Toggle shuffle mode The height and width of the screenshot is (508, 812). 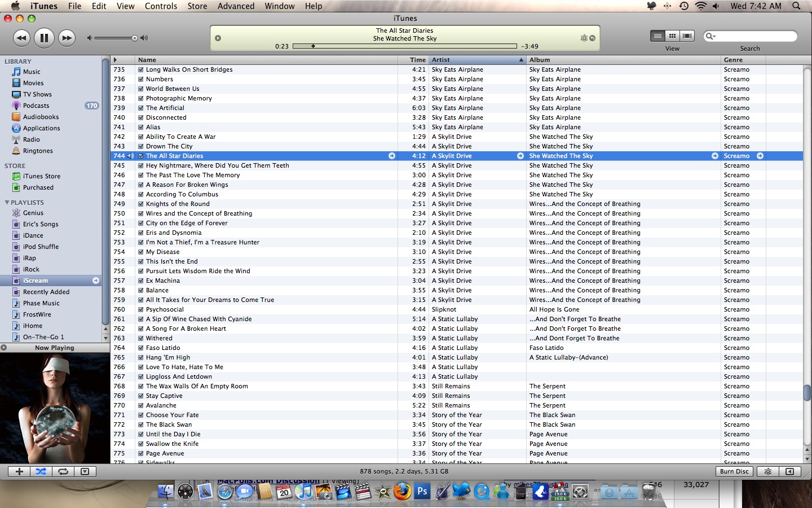pyautogui.click(x=41, y=471)
